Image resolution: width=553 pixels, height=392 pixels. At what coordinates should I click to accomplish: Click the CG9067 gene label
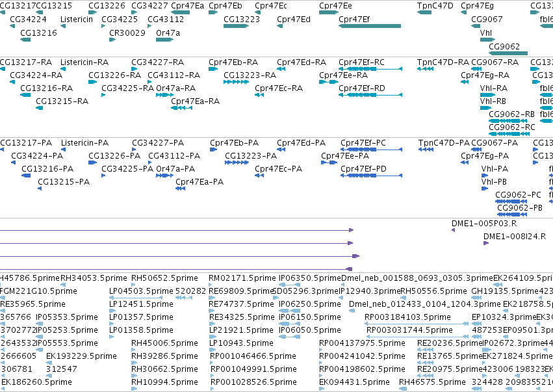[x=487, y=19]
